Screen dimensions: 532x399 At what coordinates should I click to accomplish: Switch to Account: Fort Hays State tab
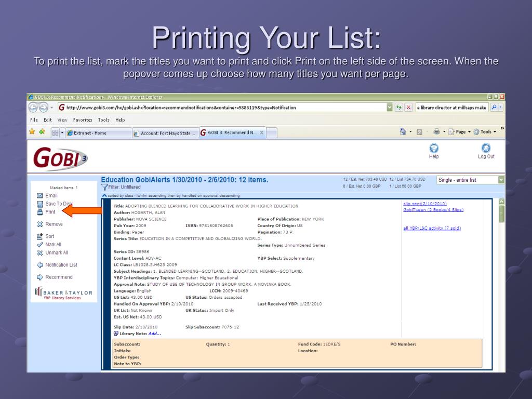pos(165,134)
